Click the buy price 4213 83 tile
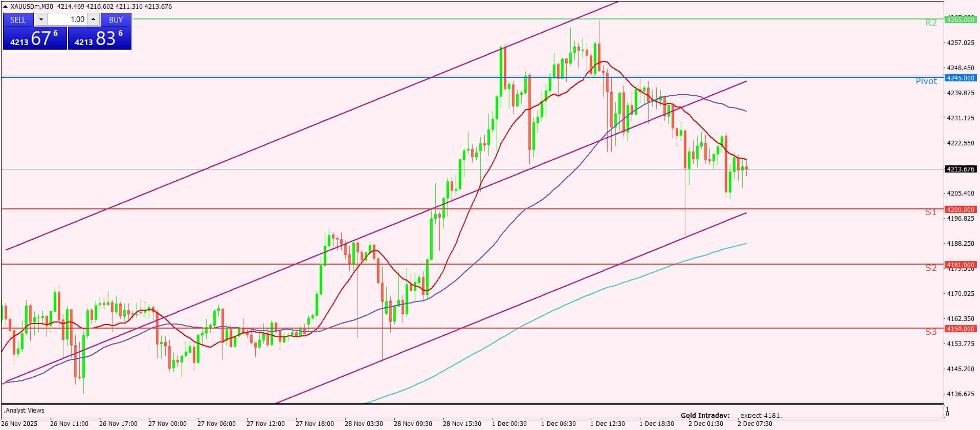Screen dimensions: 980x430 (100, 38)
